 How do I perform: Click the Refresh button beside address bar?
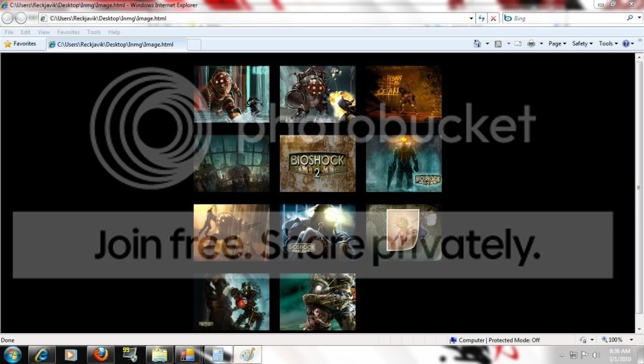click(x=481, y=18)
